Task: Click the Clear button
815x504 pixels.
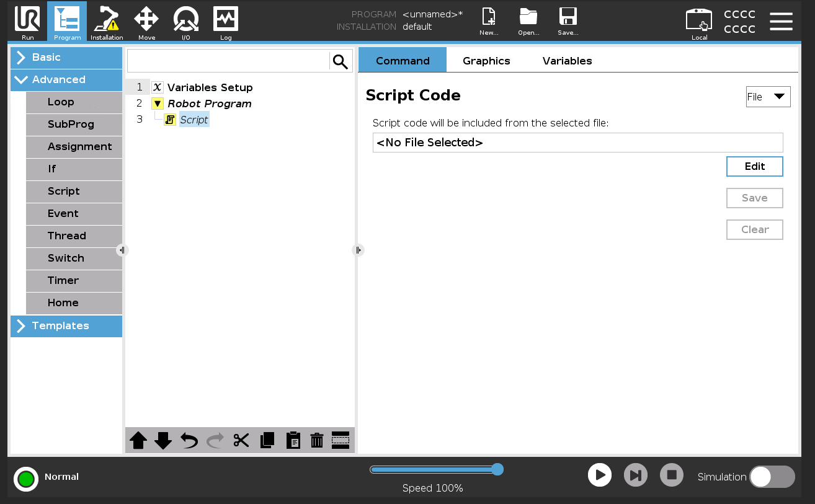Action: (x=755, y=229)
